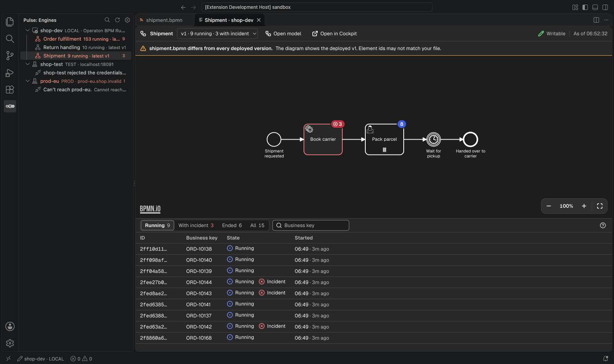Image resolution: width=614 pixels, height=364 pixels.
Task: Open Order fulfillment process in tree
Action: click(x=76, y=39)
